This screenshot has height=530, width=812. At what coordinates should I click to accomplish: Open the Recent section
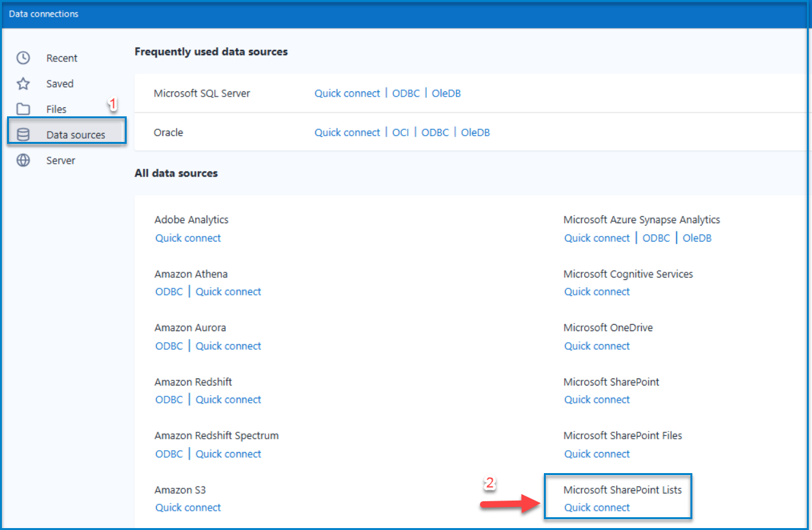[x=62, y=58]
